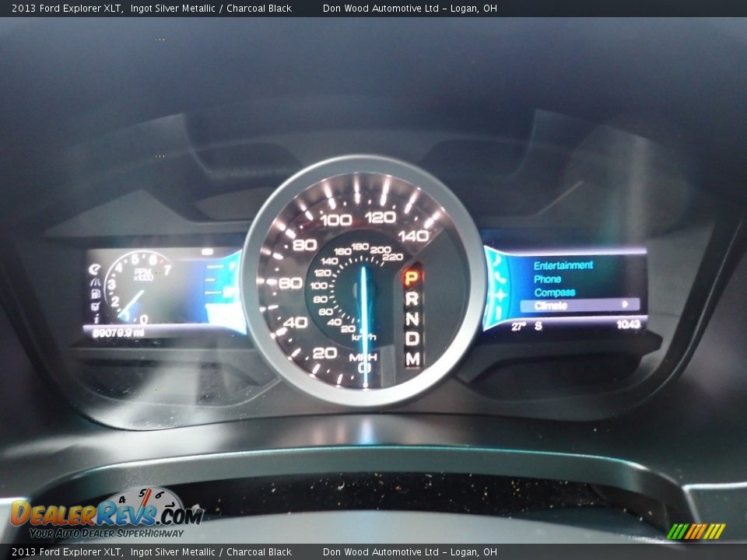Tap the settings icon above the info icon

(x=95, y=306)
